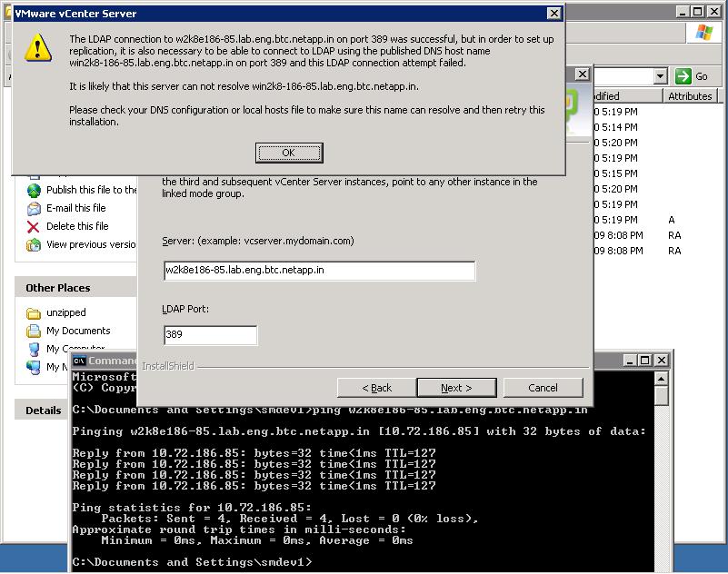Click the E-mail this file envelope icon
The width and height of the screenshot is (728, 574).
point(34,208)
